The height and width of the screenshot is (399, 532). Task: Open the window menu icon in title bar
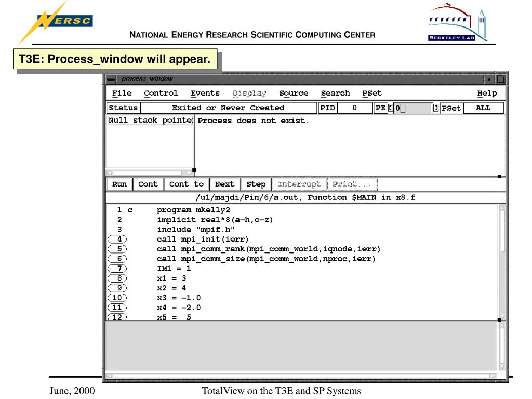pyautogui.click(x=111, y=79)
